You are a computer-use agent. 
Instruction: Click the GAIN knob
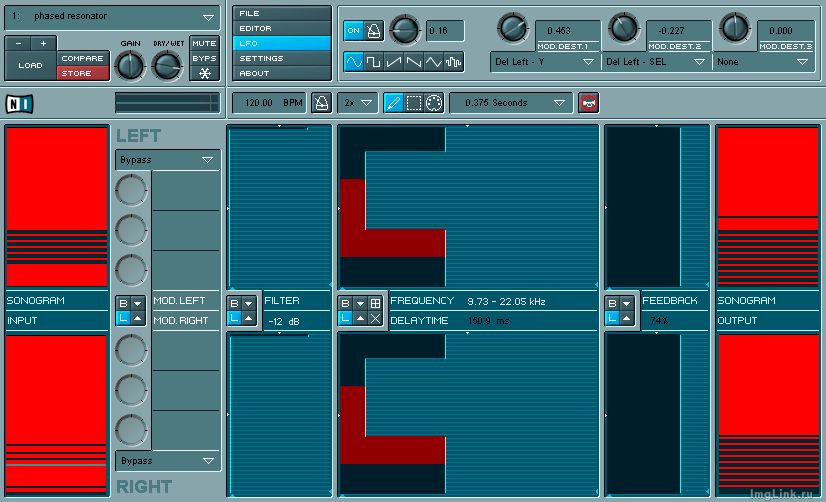click(x=130, y=66)
